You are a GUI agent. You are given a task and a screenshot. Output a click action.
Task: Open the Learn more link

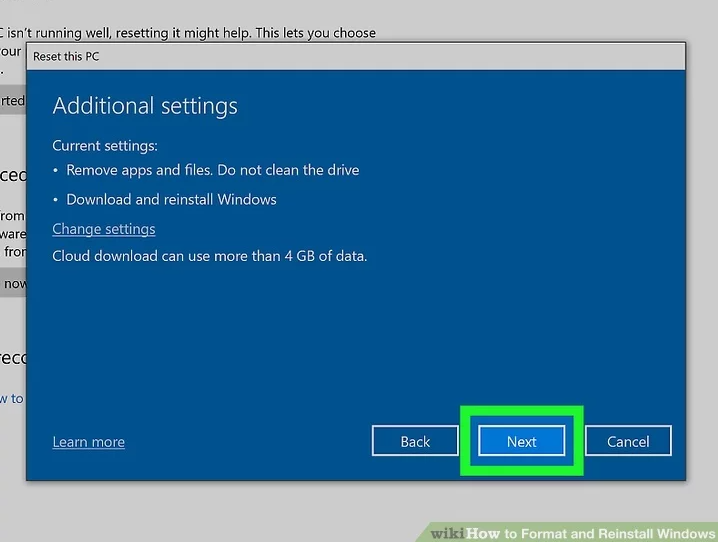click(88, 442)
